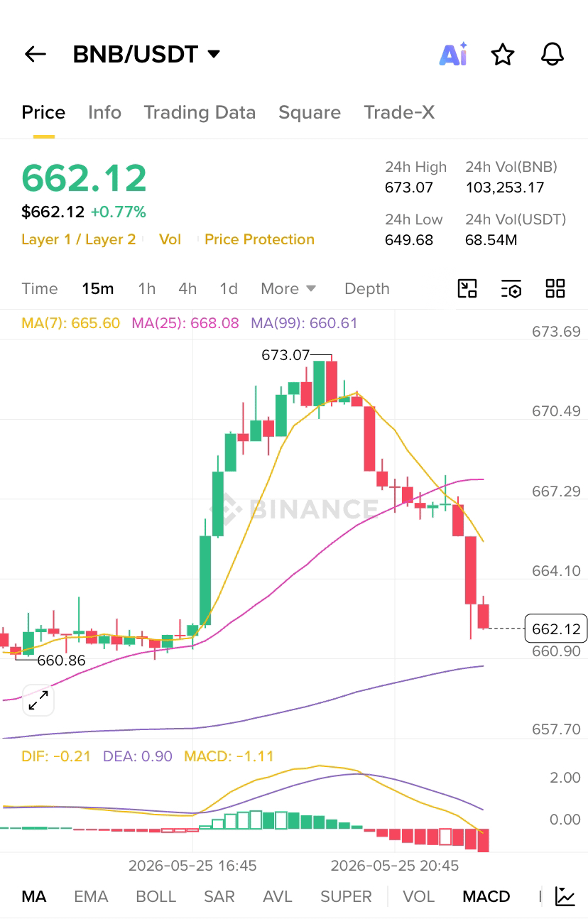
Task: Tap the 673.07 high marker on chart
Action: 285,354
